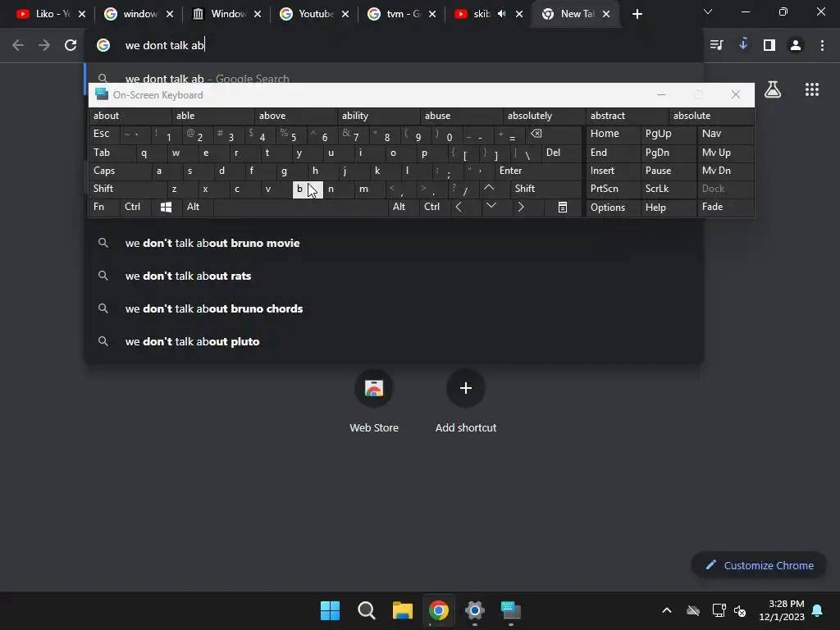Toggle the ScrLk key
Image resolution: width=840 pixels, height=630 pixels.
coord(668,189)
